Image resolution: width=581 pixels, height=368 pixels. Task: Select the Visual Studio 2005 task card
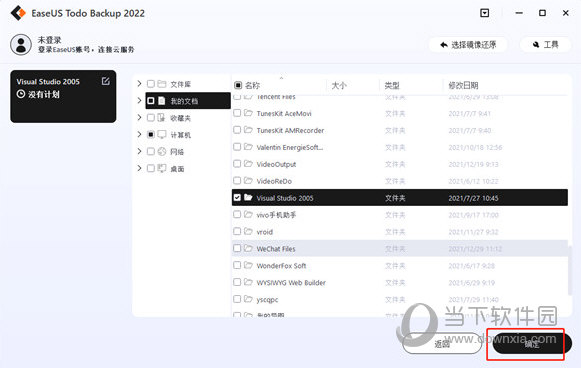[x=63, y=96]
